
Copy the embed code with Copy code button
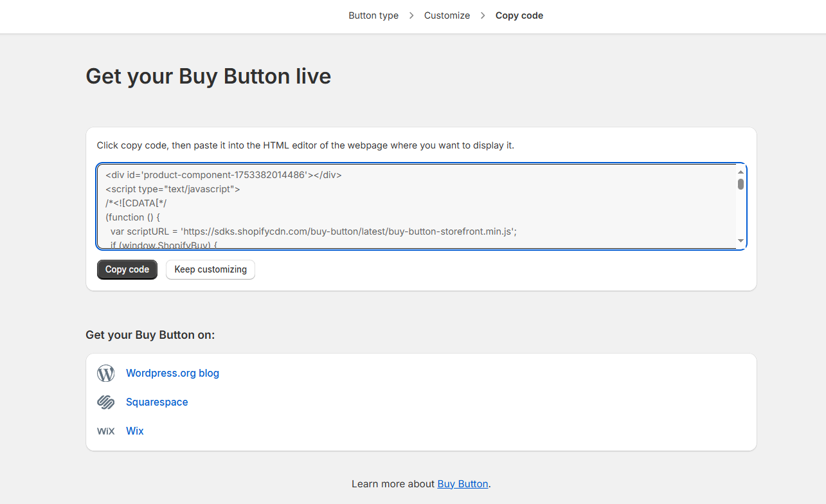click(x=127, y=269)
